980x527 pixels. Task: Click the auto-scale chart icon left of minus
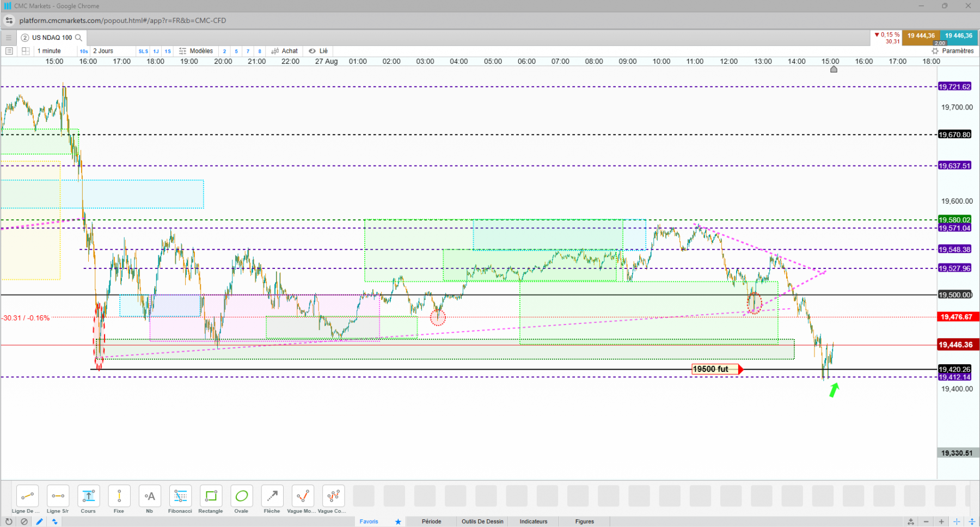[x=911, y=522]
